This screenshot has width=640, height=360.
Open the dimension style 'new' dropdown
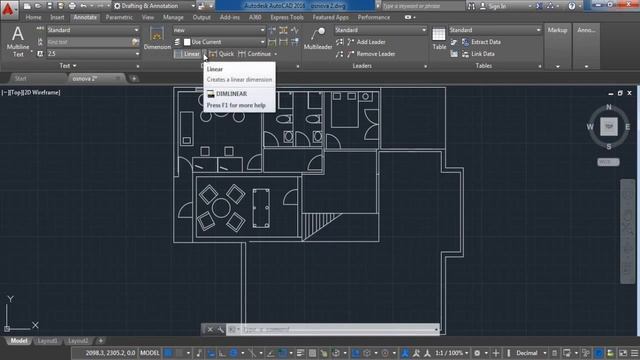(219, 30)
